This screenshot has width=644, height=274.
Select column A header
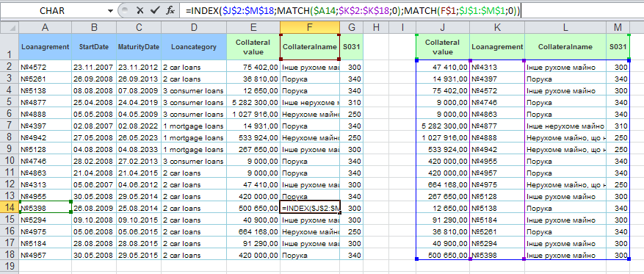pyautogui.click(x=46, y=27)
